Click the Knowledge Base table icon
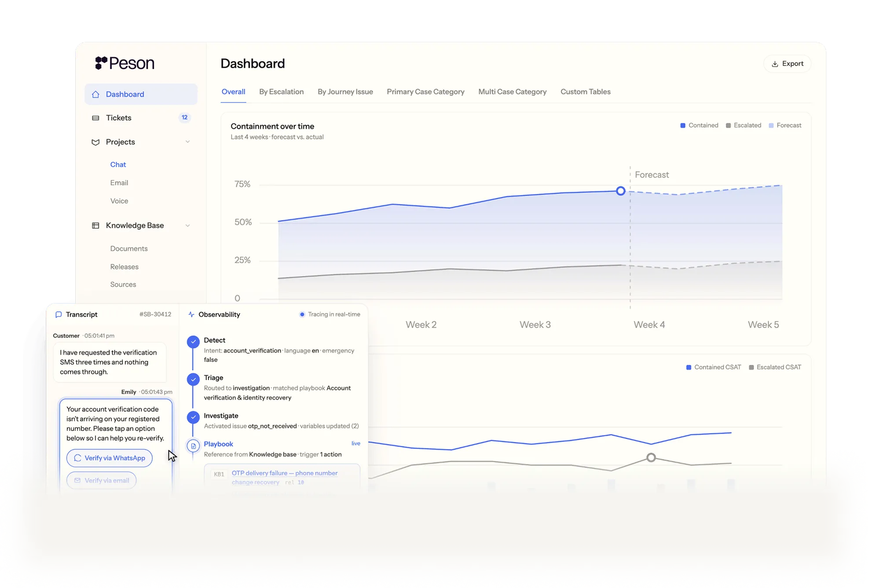The width and height of the screenshot is (879, 588). 95,226
